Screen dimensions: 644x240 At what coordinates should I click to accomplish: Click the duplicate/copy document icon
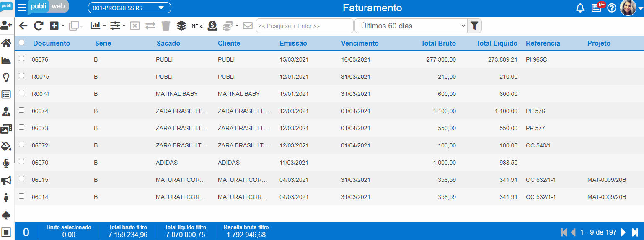coord(74,26)
